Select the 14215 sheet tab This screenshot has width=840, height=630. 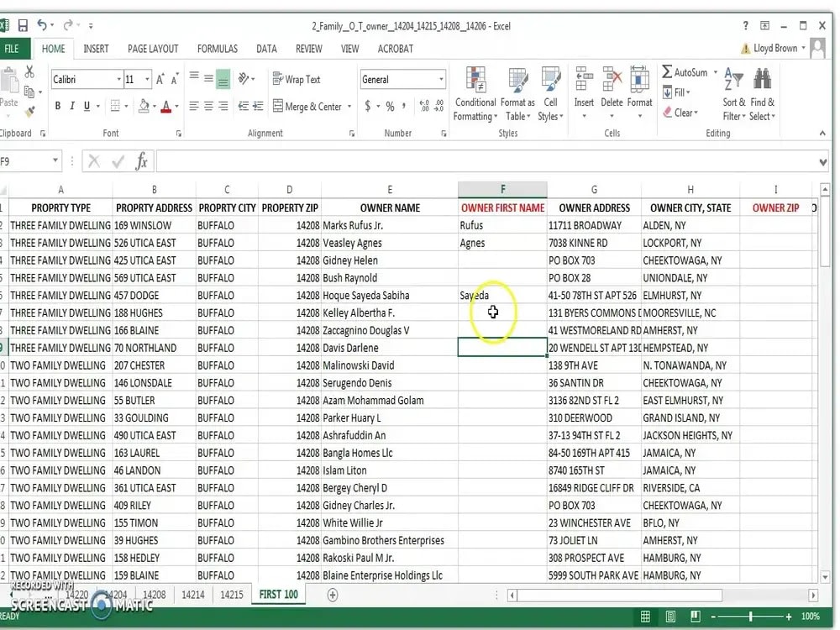point(232,595)
